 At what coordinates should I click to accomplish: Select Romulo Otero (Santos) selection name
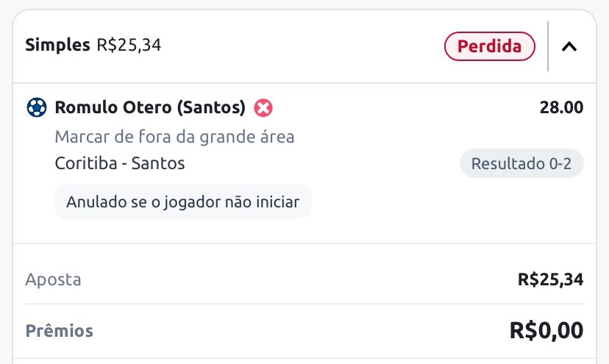click(x=150, y=107)
